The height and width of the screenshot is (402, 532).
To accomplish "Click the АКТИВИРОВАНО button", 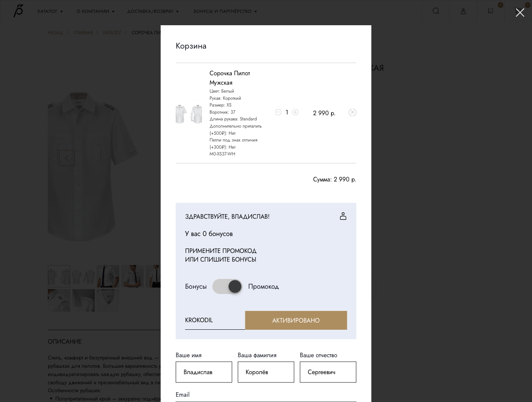I will pyautogui.click(x=296, y=320).
